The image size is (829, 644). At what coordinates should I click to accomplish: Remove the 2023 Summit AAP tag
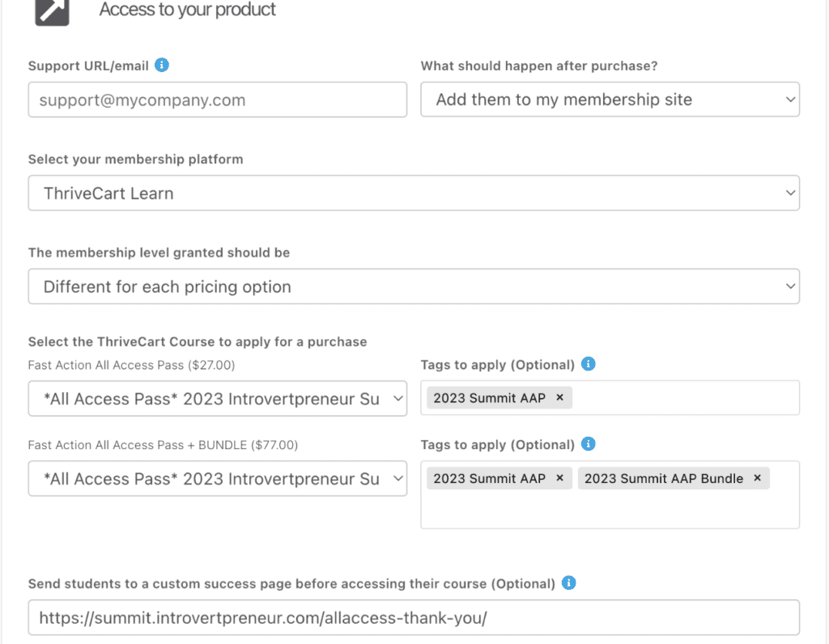(559, 397)
